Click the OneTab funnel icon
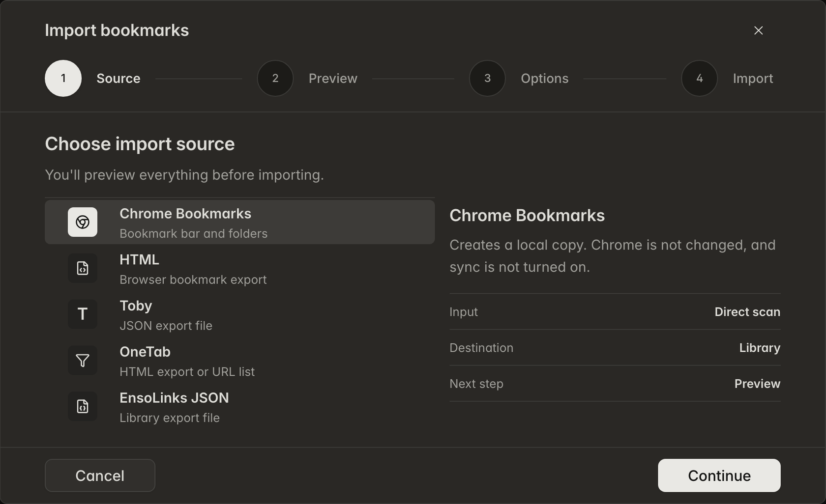 [83, 361]
